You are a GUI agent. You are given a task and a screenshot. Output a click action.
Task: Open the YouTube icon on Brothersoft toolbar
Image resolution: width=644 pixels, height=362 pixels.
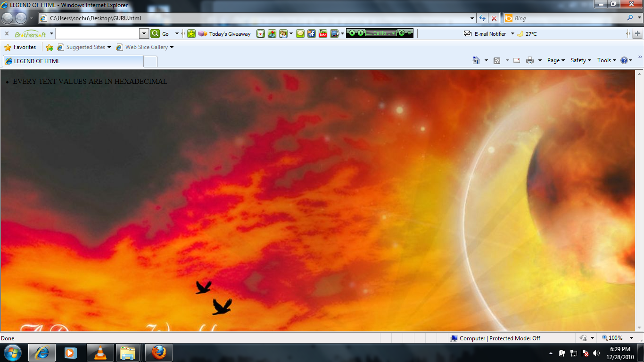322,33
